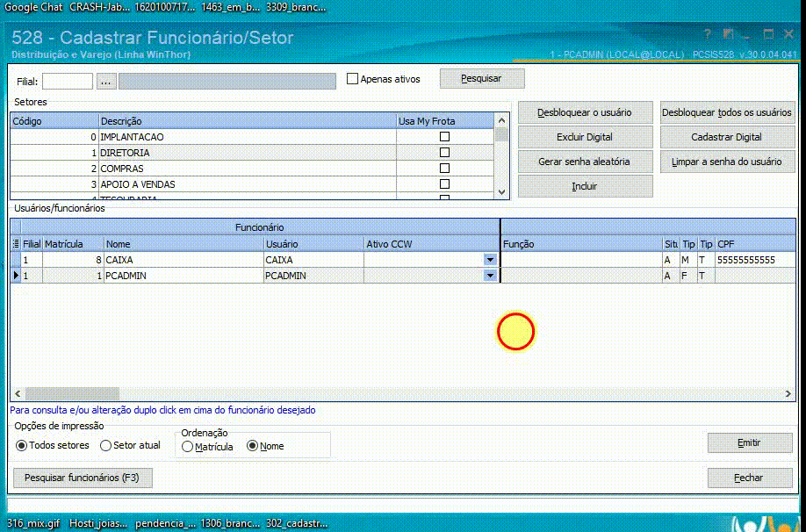
Task: Choose Nome ordering radio button
Action: coord(252,446)
